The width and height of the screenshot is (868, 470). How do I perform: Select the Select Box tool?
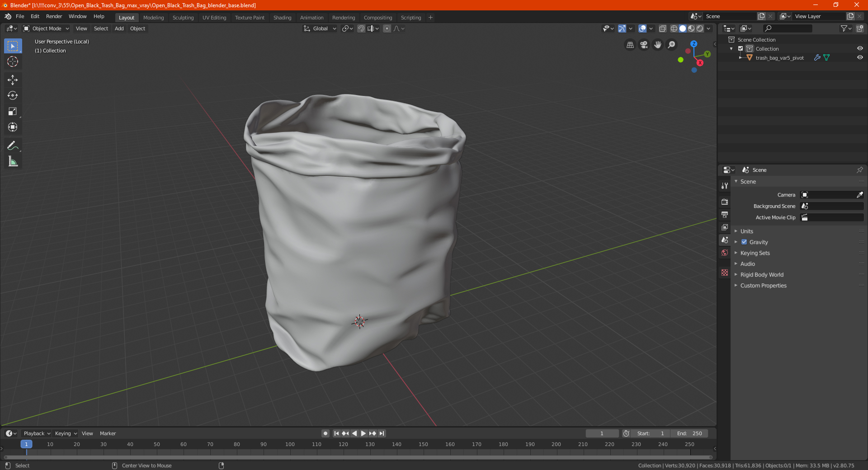click(13, 46)
